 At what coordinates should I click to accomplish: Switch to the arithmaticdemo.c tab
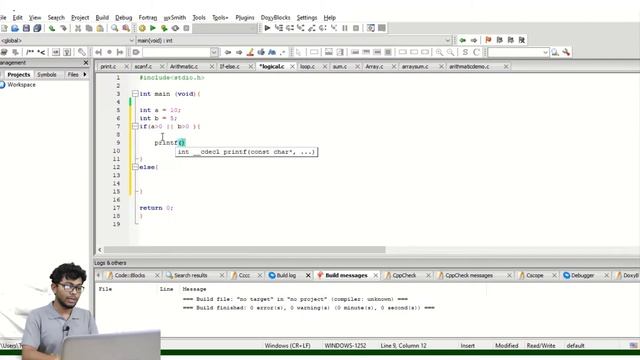tap(469, 66)
